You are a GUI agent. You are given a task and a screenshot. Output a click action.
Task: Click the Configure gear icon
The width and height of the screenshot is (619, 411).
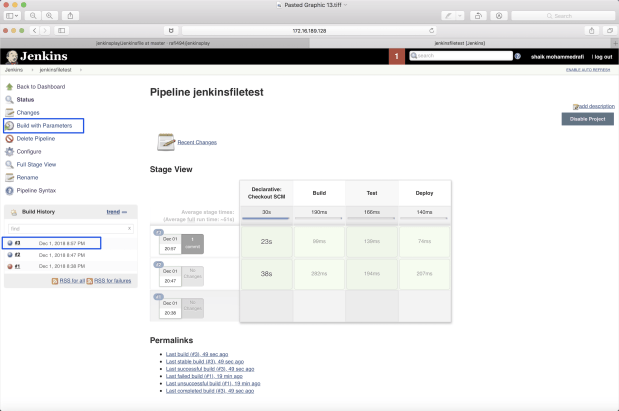(9, 152)
